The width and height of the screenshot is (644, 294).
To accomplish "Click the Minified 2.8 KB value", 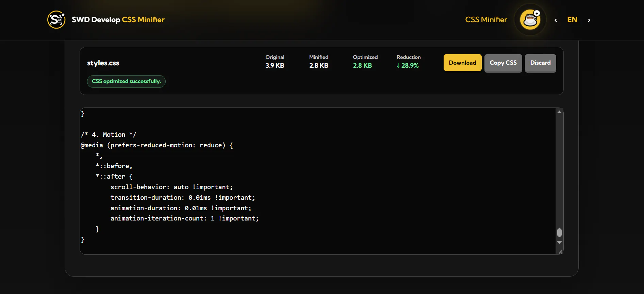I will tap(319, 65).
